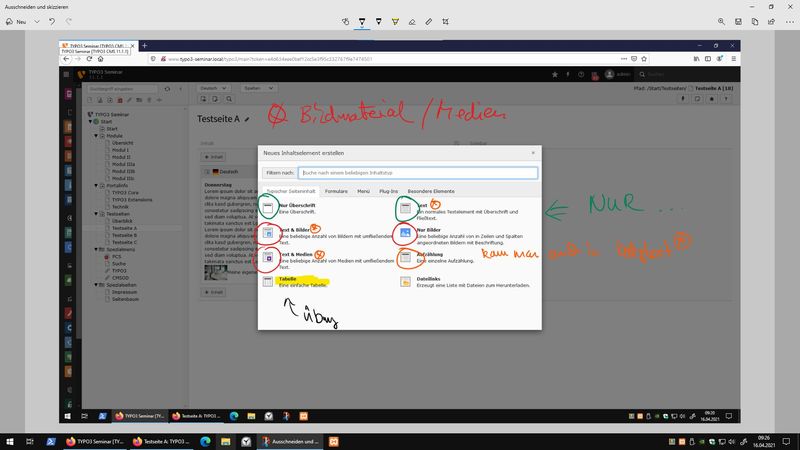Open Task View on the taskbar
Image resolution: width=800 pixels, height=450 pixels.
pyautogui.click(x=30, y=441)
